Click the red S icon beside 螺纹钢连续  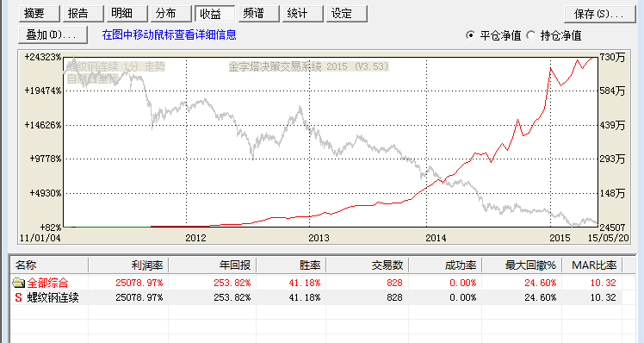tap(18, 297)
